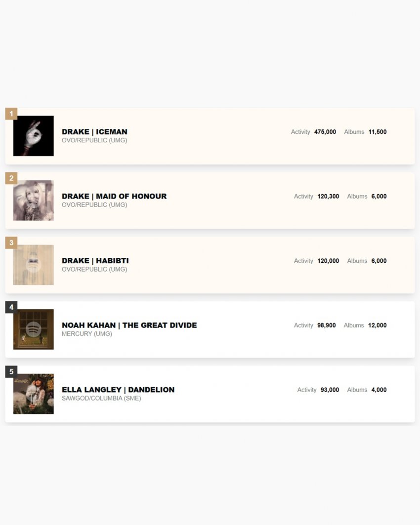This screenshot has height=525, width=420.
Task: Click Iceman's 475,000 activity figure
Action: pos(325,132)
